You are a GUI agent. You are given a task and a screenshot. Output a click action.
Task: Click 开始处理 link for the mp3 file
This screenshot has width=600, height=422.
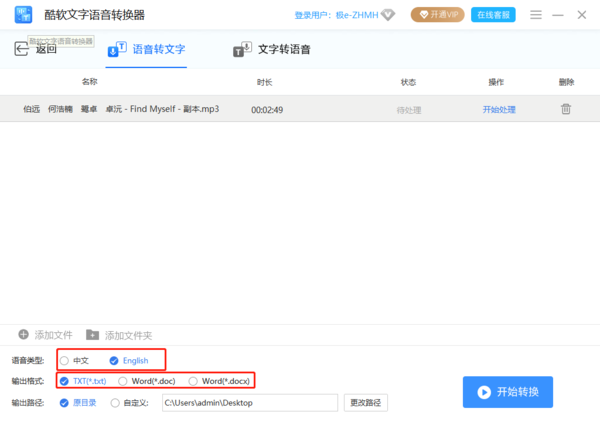(498, 109)
